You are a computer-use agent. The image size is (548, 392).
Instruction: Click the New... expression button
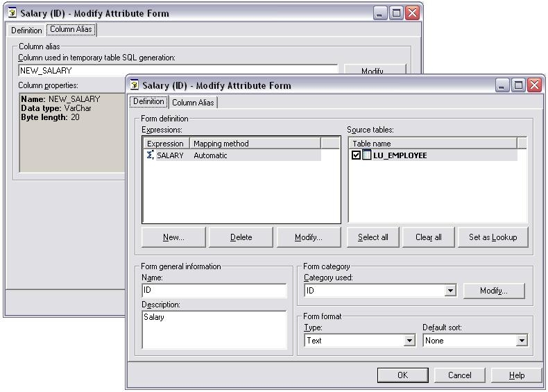(173, 237)
